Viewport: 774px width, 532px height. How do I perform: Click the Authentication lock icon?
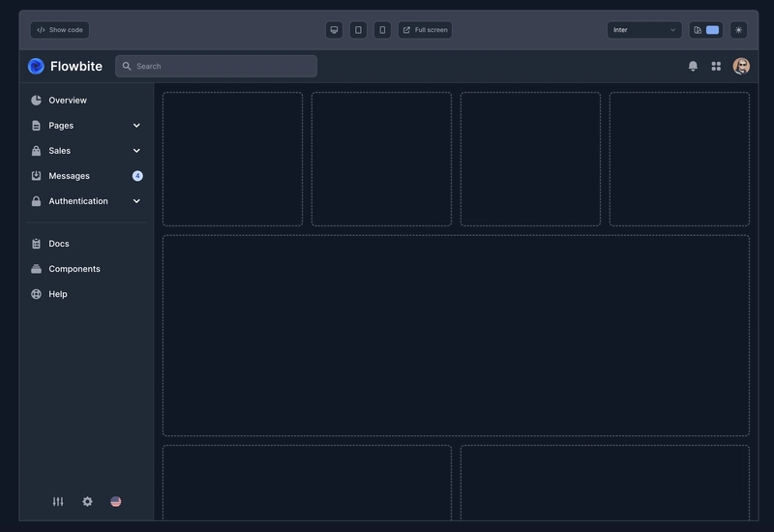coord(36,201)
